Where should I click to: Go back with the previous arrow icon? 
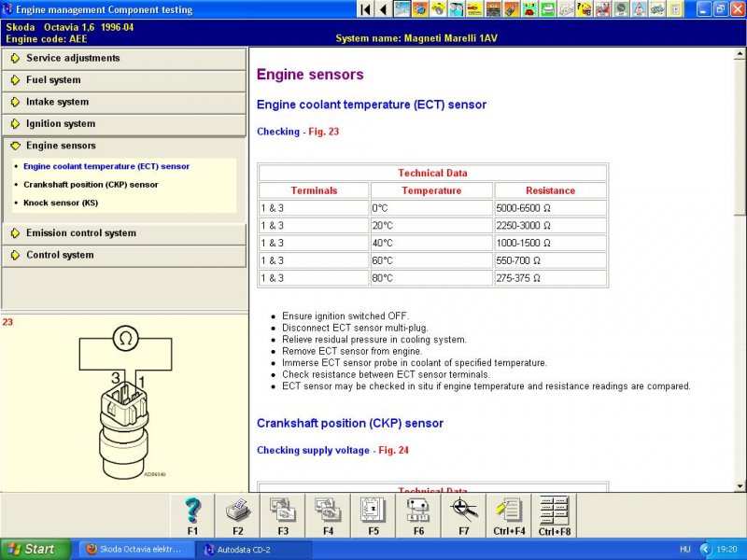[384, 9]
